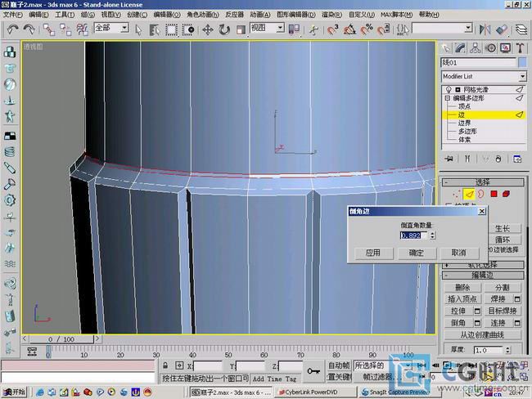Click the chamfer amount spinner arrows

point(432,235)
